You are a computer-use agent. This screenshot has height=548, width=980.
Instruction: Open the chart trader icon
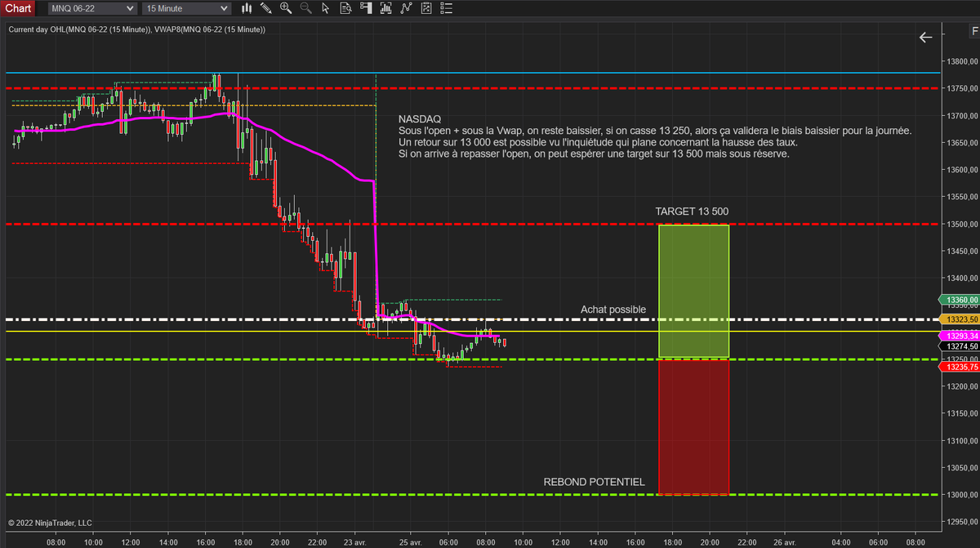coord(364,8)
